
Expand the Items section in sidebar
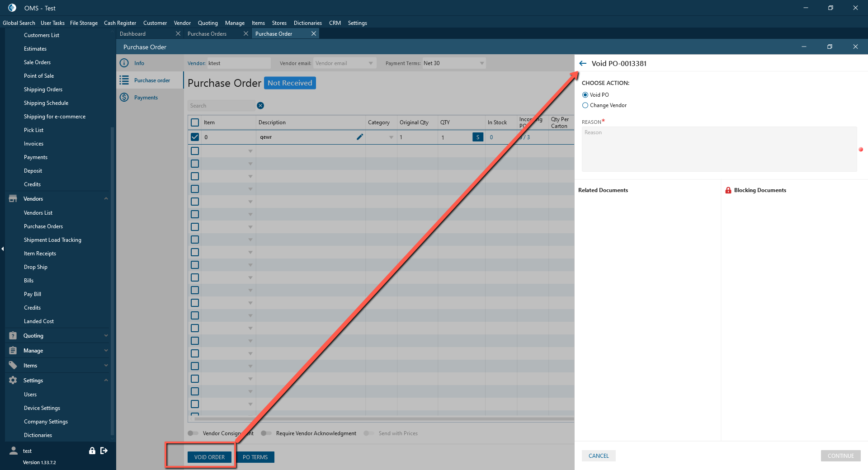point(106,365)
